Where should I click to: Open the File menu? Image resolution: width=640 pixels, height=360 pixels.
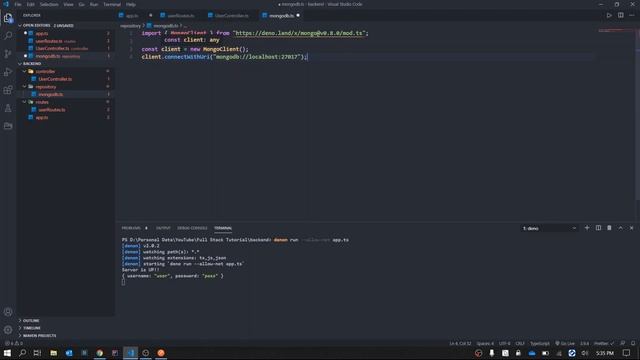pyautogui.click(x=18, y=4)
